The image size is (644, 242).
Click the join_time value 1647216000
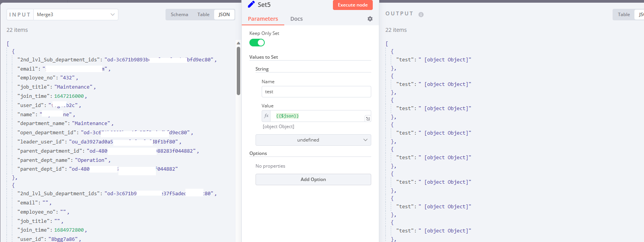69,96
